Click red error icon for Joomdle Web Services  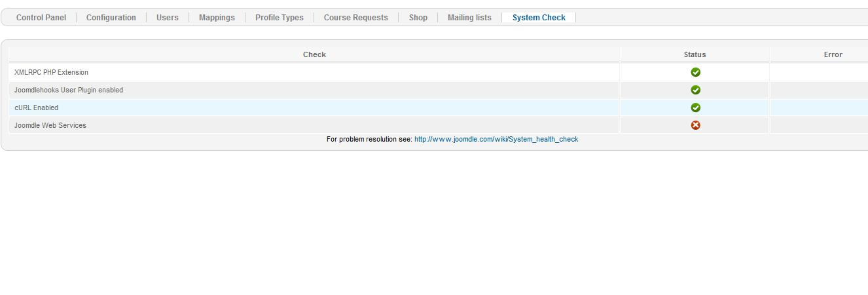(x=695, y=125)
